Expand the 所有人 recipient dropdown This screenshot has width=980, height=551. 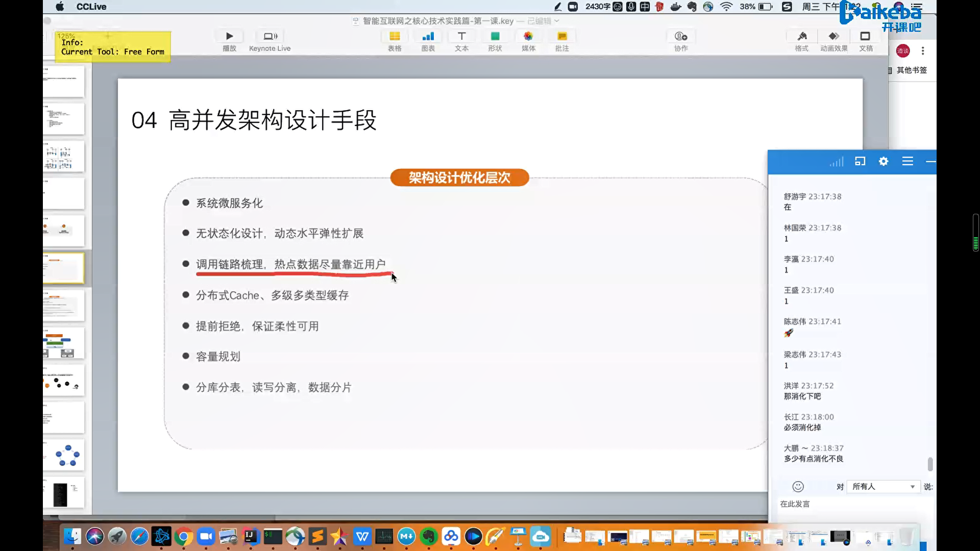point(912,487)
